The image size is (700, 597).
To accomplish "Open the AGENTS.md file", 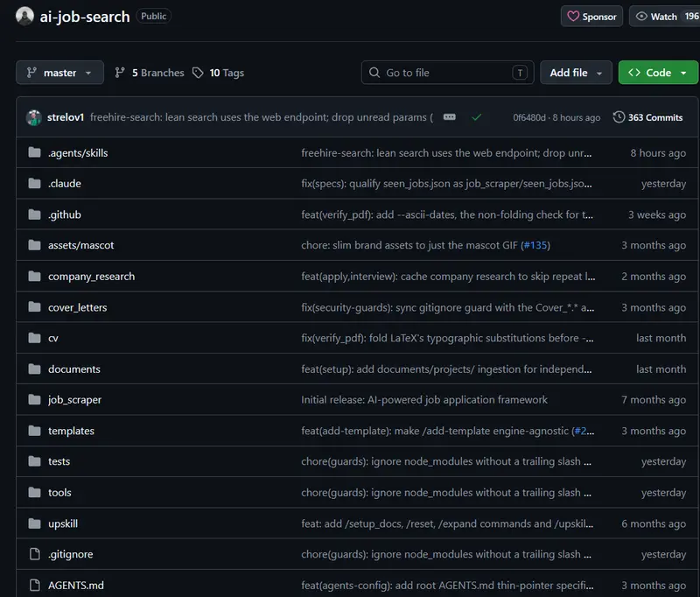I will pos(76,586).
